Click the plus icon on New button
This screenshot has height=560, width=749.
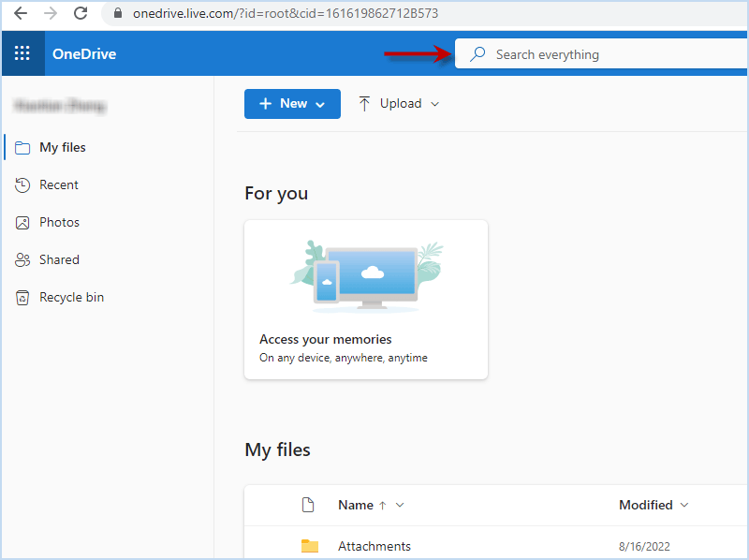coord(265,104)
